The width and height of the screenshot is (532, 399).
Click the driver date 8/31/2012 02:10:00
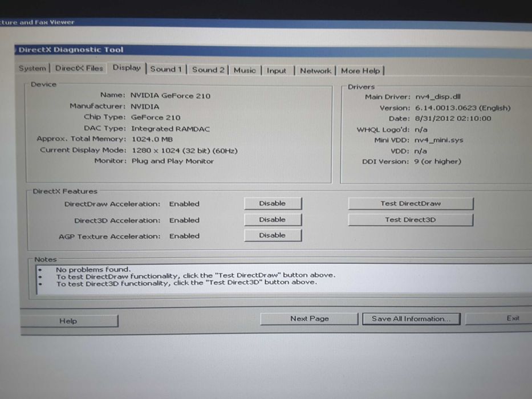click(453, 119)
